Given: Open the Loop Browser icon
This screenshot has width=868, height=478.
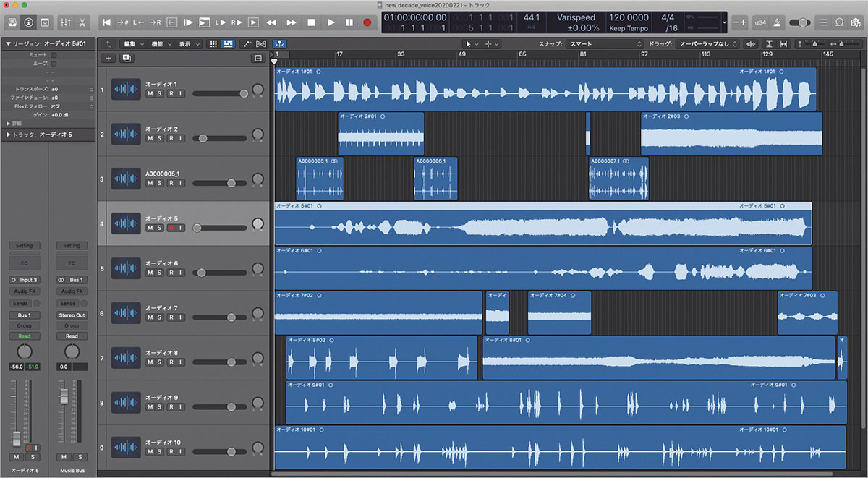Looking at the screenshot, I should click(839, 22).
